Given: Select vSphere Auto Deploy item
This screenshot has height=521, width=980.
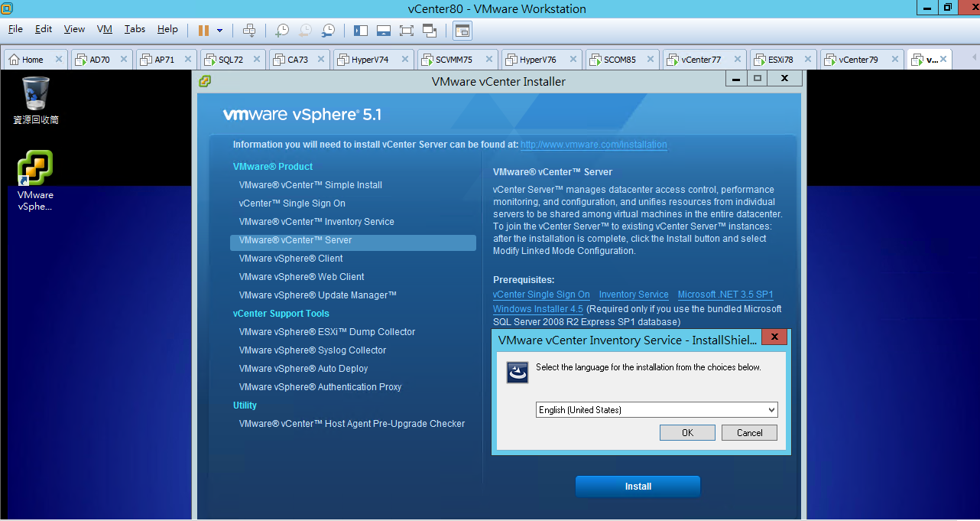Looking at the screenshot, I should pyautogui.click(x=303, y=369).
